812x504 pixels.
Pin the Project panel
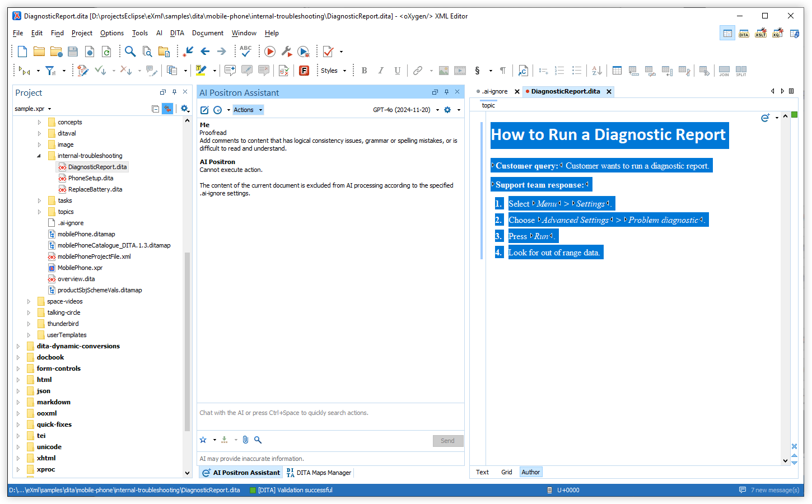[x=174, y=92]
